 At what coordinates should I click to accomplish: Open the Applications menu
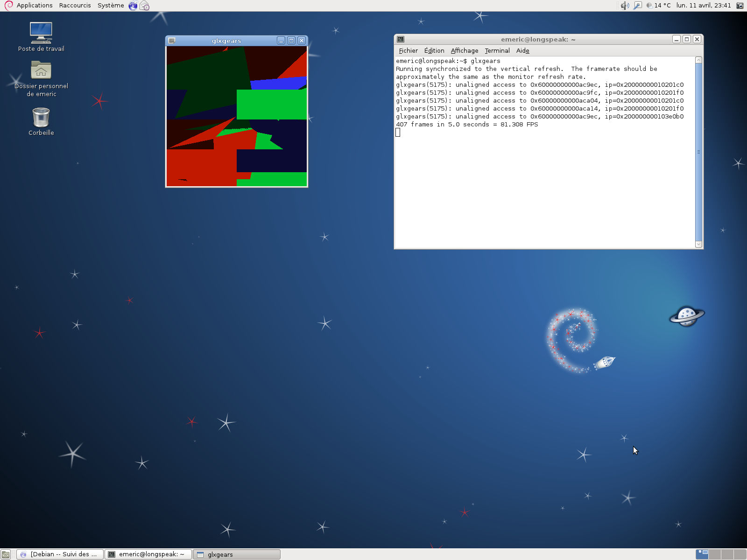pos(34,6)
